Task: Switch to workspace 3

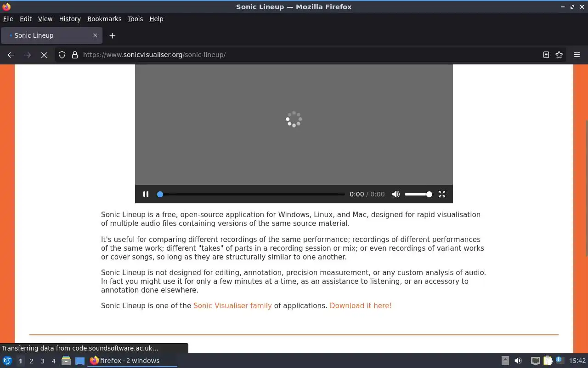Action: point(42,361)
